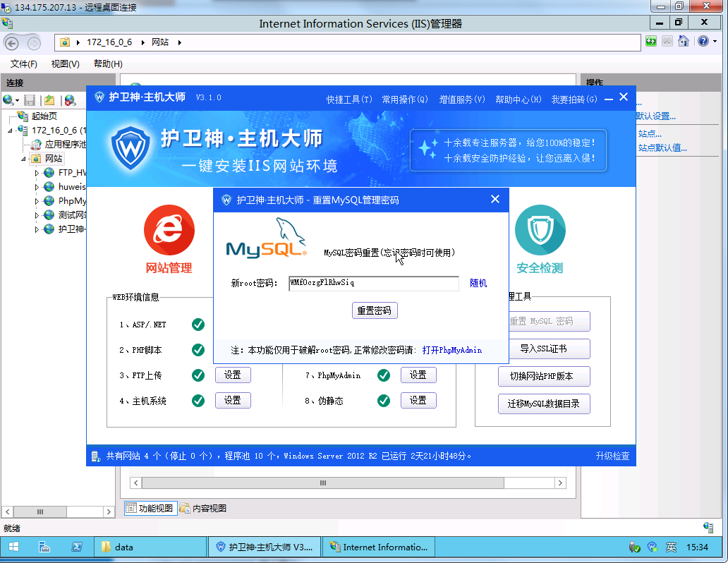
Task: Switch to 内容视图 tab
Action: (x=203, y=508)
